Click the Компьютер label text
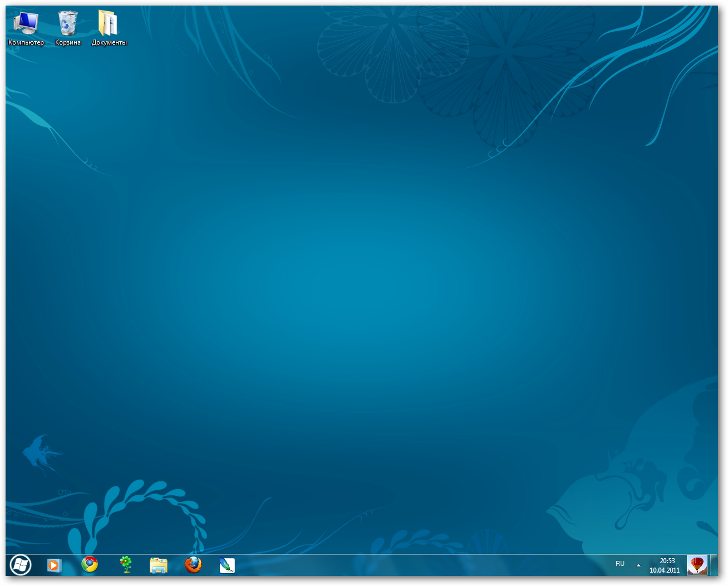This screenshot has height=586, width=728. (26, 42)
